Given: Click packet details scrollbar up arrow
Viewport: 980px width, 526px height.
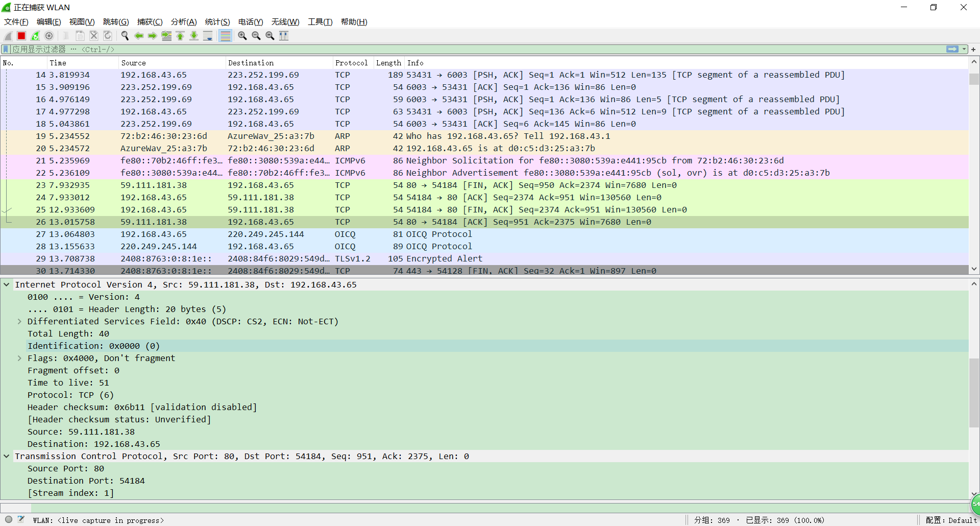Looking at the screenshot, I should point(974,284).
